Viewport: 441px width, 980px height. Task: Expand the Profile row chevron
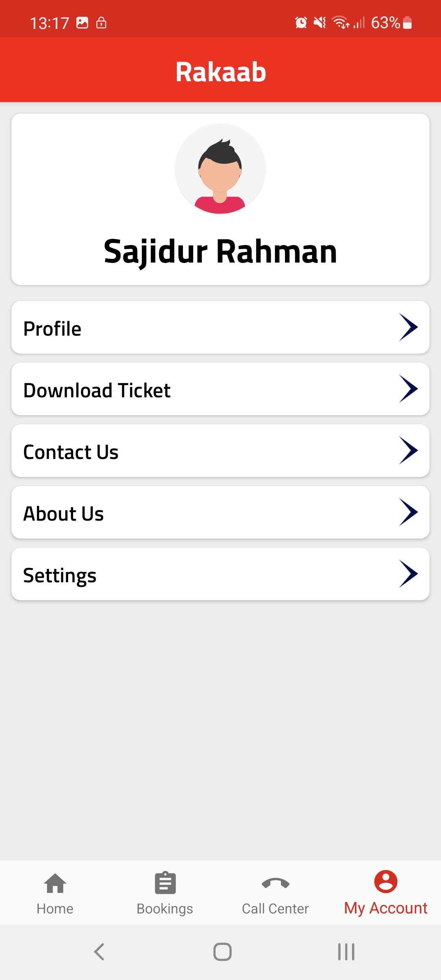[x=408, y=327]
